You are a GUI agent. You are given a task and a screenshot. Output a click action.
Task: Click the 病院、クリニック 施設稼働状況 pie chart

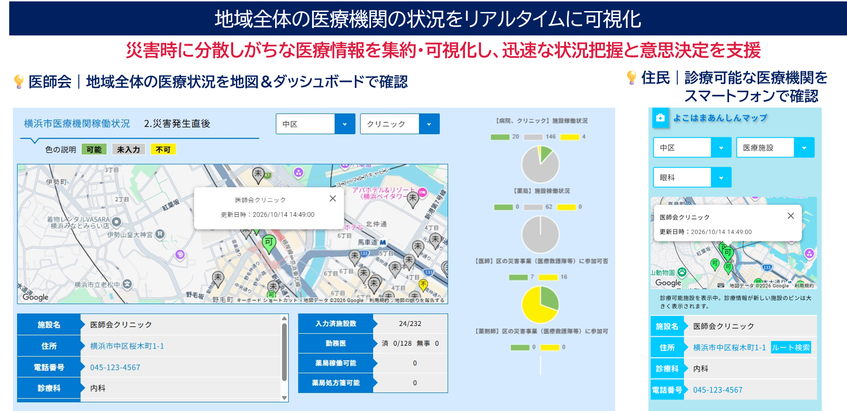[540, 164]
